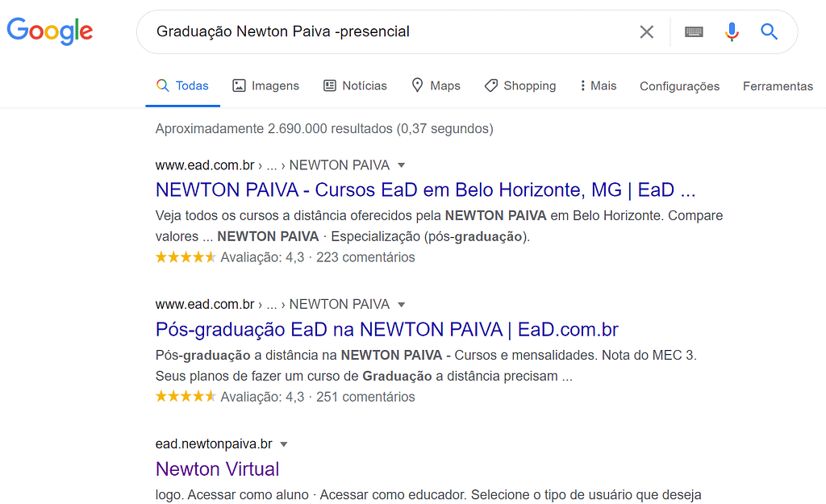Open the on-screen keyboard icon
This screenshot has width=826, height=504.
pos(694,32)
